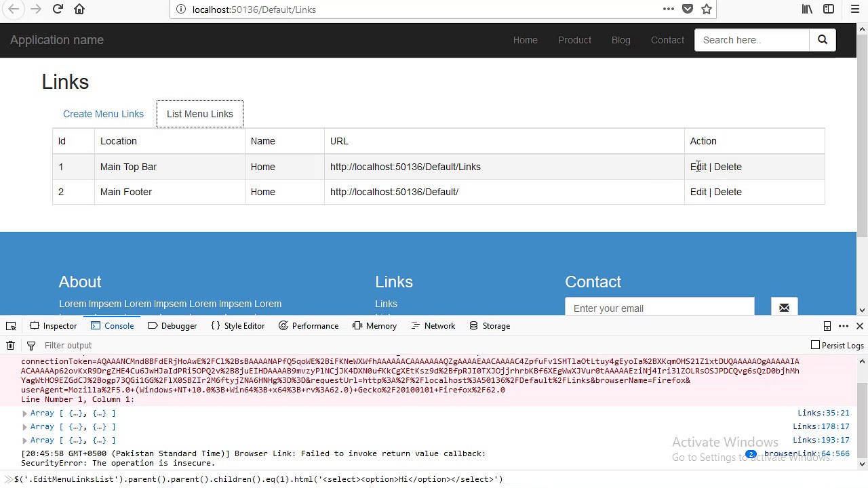
Task: Focus the Search here input field
Action: pyautogui.click(x=752, y=40)
